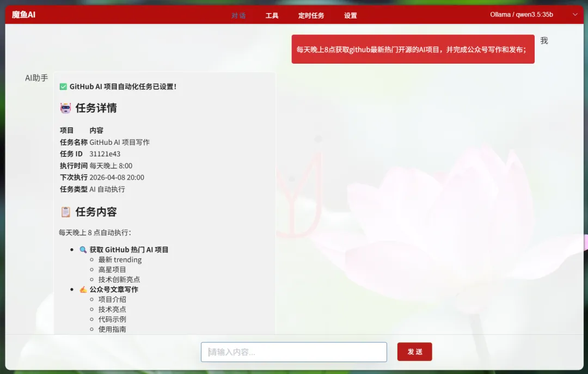
Task: Select the red user message bubble
Action: pyautogui.click(x=413, y=49)
